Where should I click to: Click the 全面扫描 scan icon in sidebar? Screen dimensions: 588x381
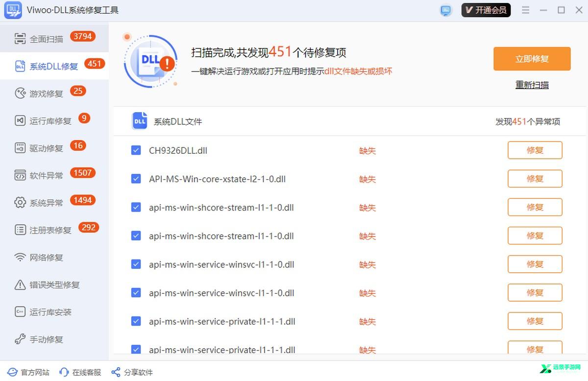(20, 39)
